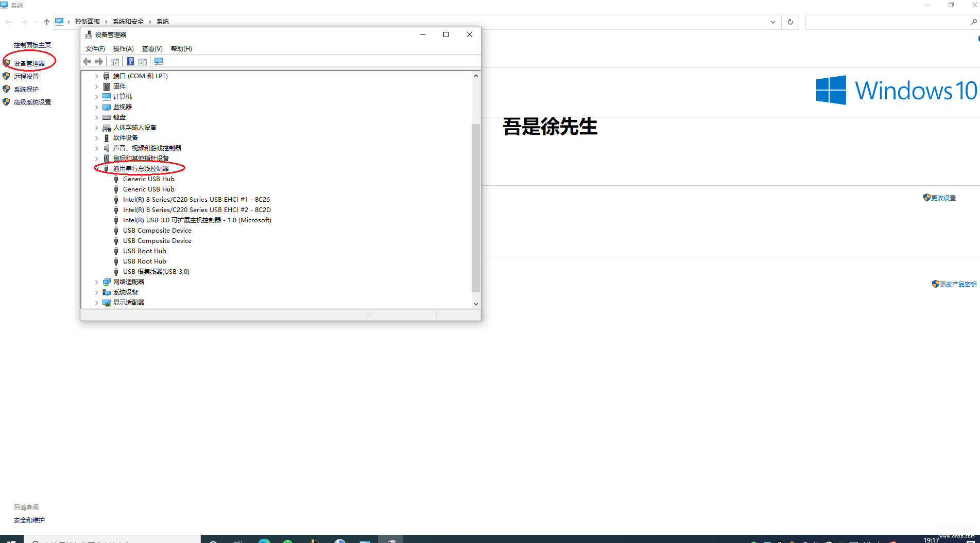Select the 人体学输入设备 icon in tree
Viewport: 980px width, 543px height.
point(107,128)
